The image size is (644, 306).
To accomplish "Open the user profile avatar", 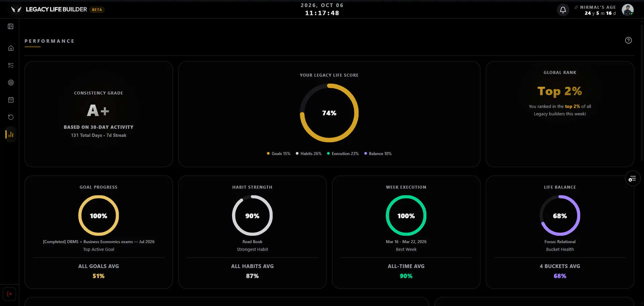I will pyautogui.click(x=628, y=10).
